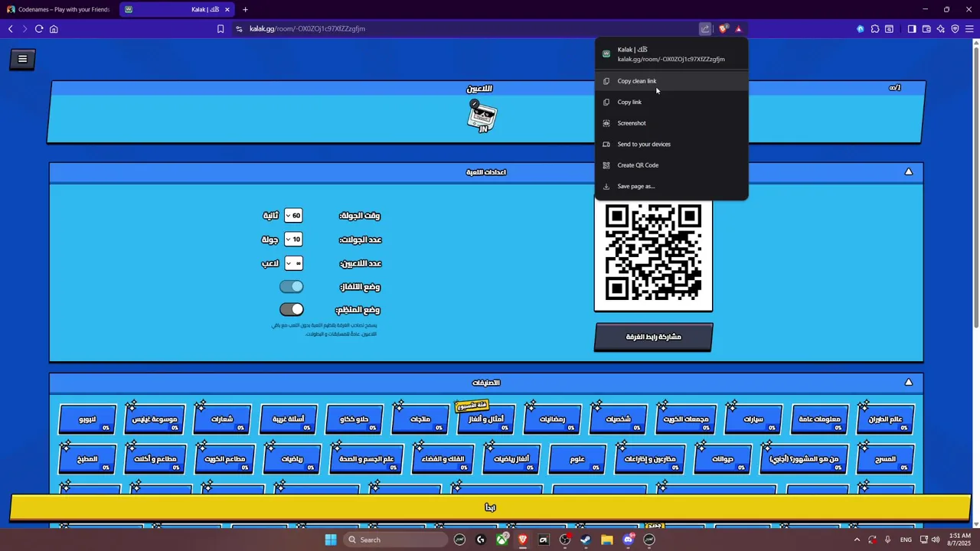
Task: Open the Leo AI sparkle icon
Action: tap(941, 29)
